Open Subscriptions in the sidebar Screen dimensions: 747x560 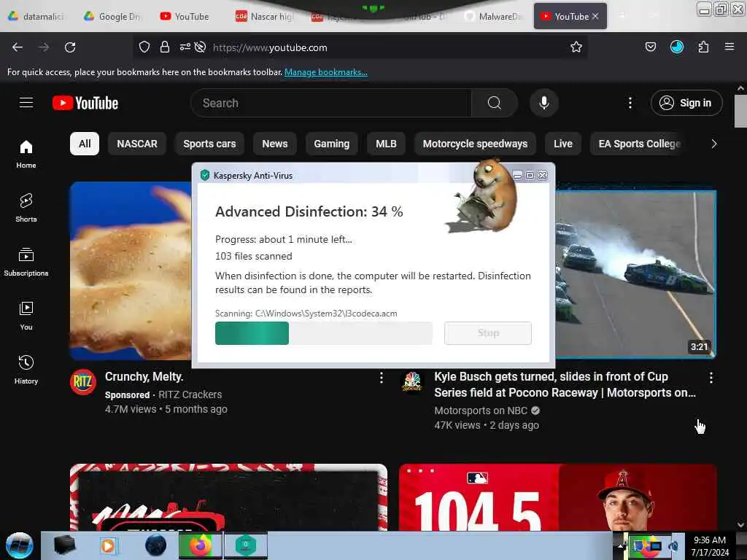26,262
